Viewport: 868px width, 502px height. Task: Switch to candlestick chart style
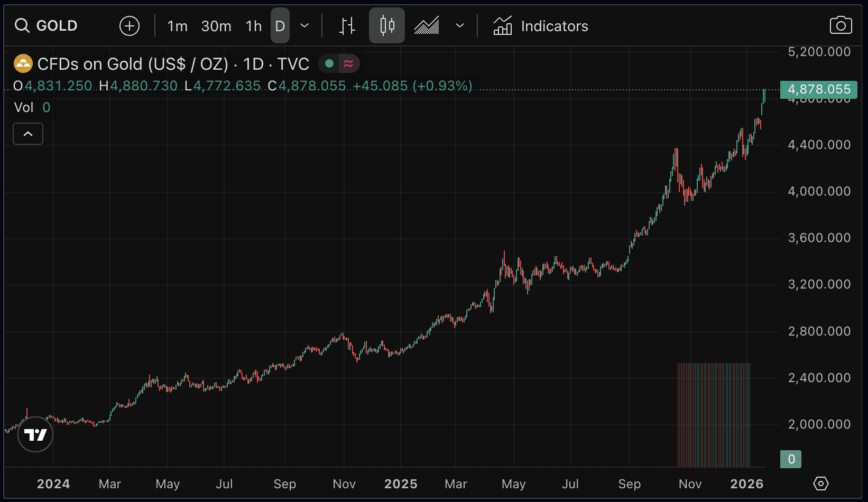pos(387,25)
